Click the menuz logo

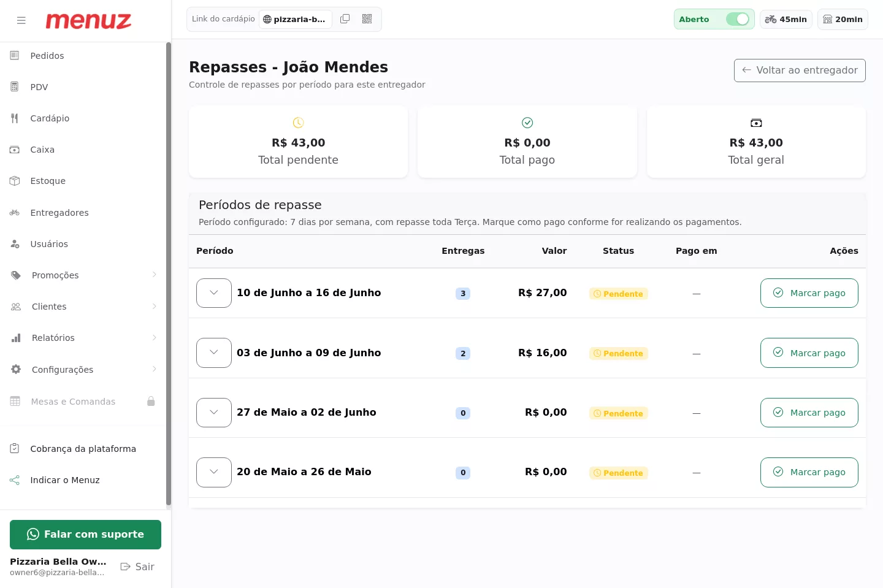tap(88, 21)
